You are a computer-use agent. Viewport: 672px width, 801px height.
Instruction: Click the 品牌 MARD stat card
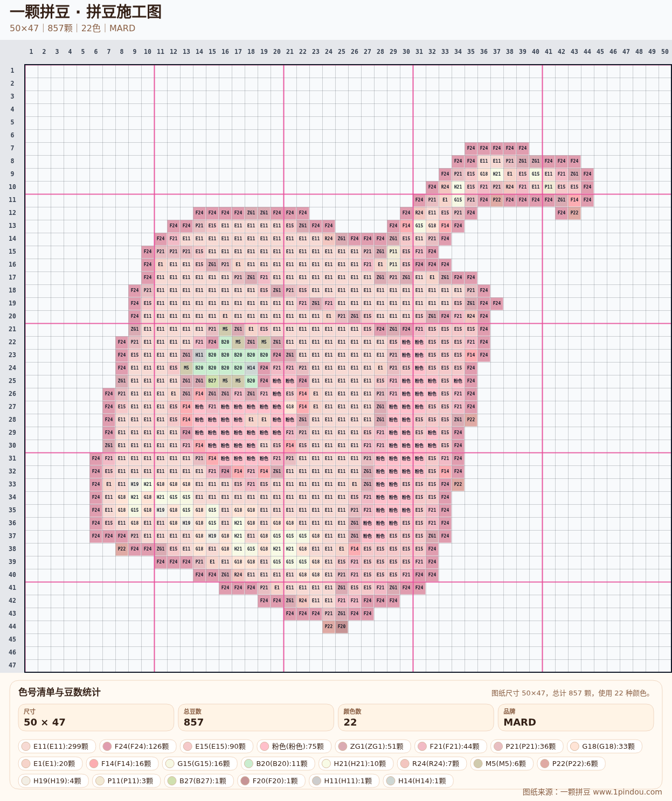pyautogui.click(x=576, y=718)
